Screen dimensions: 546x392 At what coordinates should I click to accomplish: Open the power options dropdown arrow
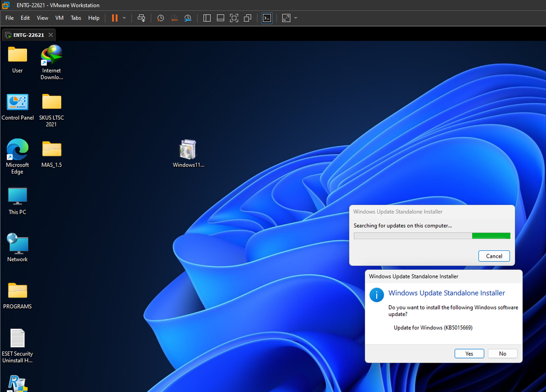[x=124, y=18]
